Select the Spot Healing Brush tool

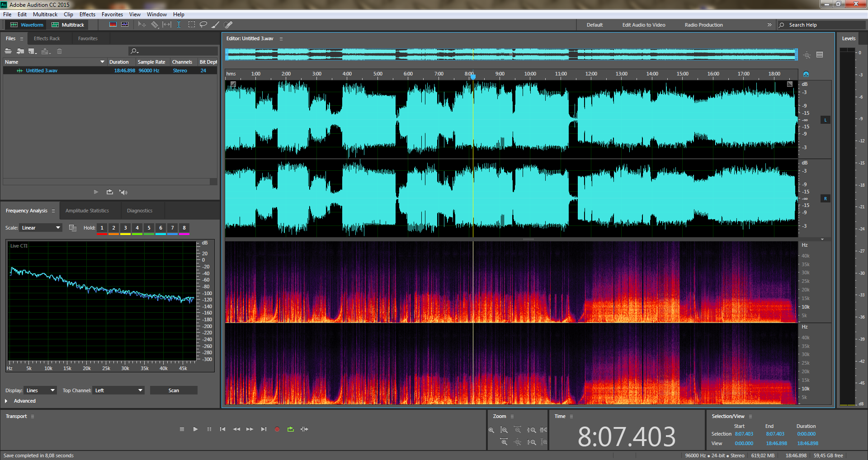coord(228,25)
